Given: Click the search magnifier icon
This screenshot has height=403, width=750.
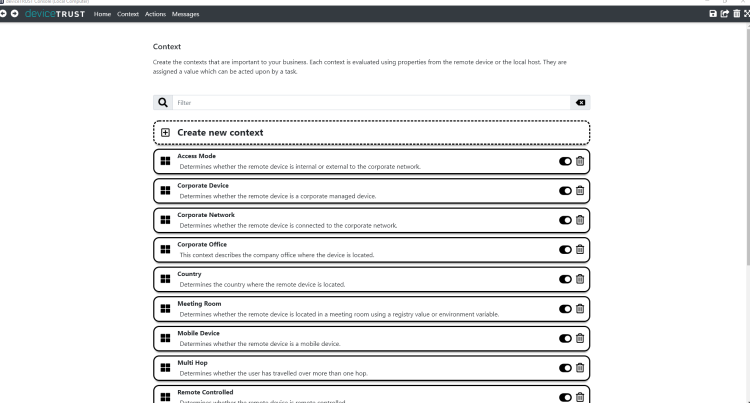Looking at the screenshot, I should [163, 103].
